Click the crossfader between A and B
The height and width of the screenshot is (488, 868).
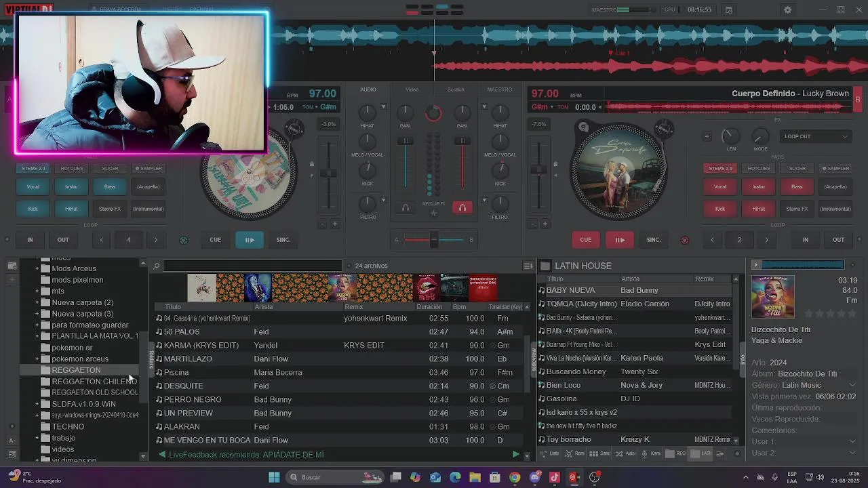coord(434,240)
